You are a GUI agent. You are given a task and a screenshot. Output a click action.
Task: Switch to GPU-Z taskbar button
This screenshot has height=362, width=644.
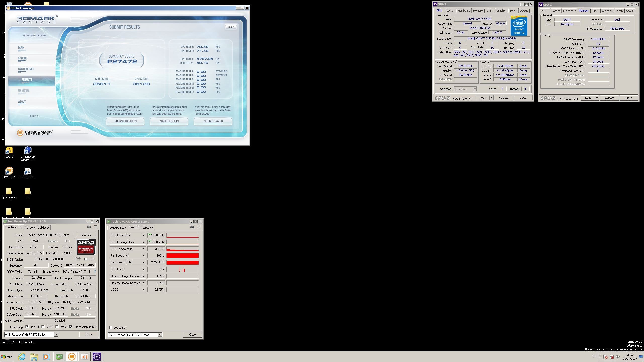59,357
